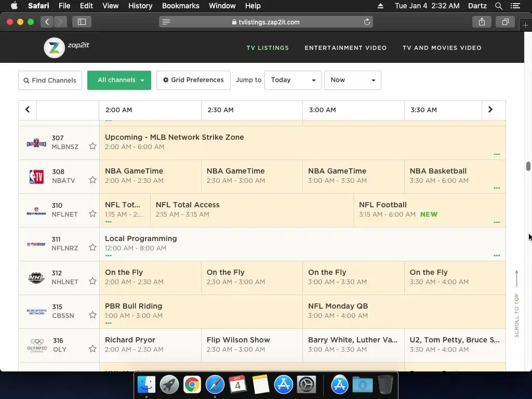Screen dimensions: 532x399
Task: Click Safari back navigation button
Action: (x=47, y=22)
